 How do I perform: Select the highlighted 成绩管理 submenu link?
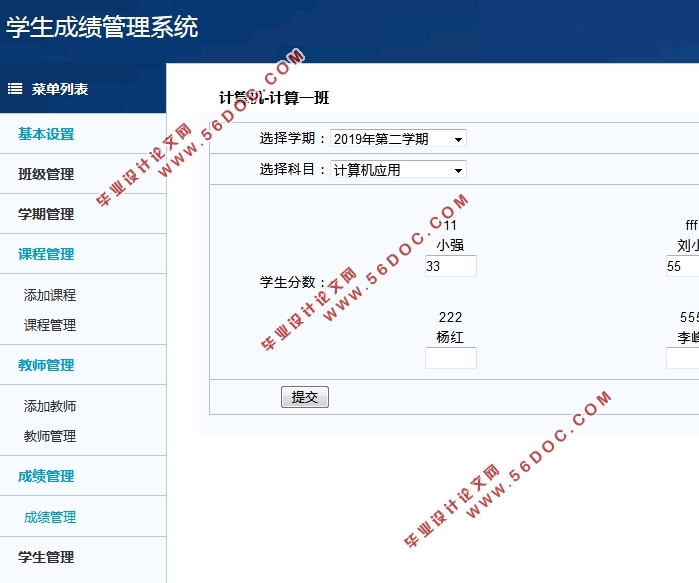[50, 517]
